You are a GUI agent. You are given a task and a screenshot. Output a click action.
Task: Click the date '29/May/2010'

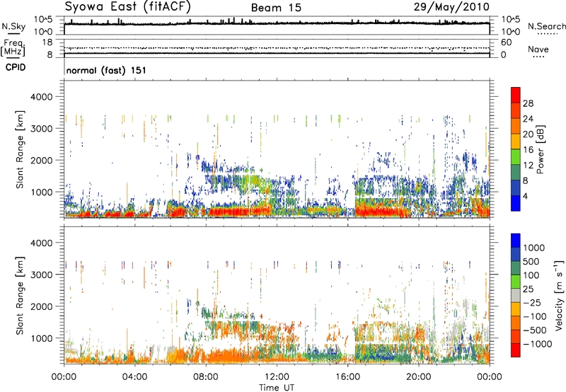pos(451,7)
